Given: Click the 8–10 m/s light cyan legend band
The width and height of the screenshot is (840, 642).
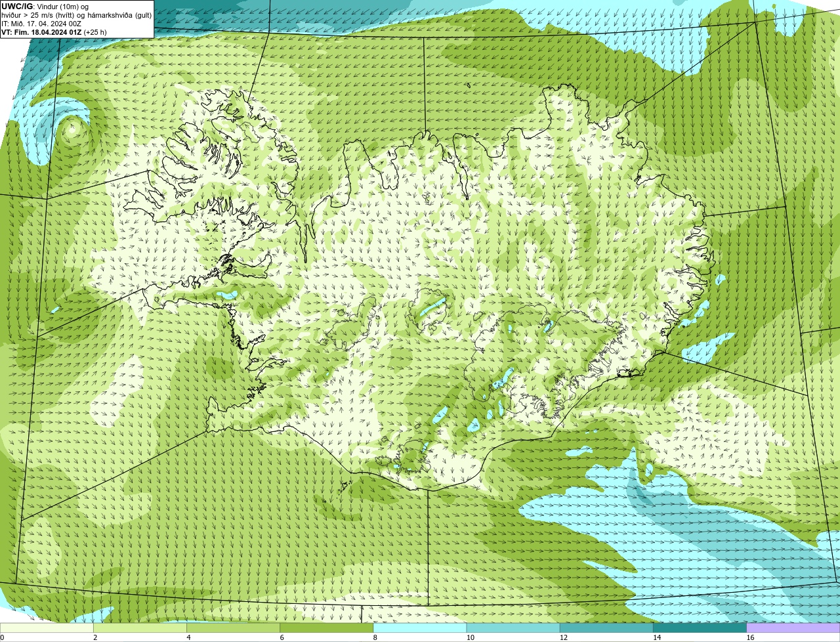Looking at the screenshot, I should (x=420, y=628).
